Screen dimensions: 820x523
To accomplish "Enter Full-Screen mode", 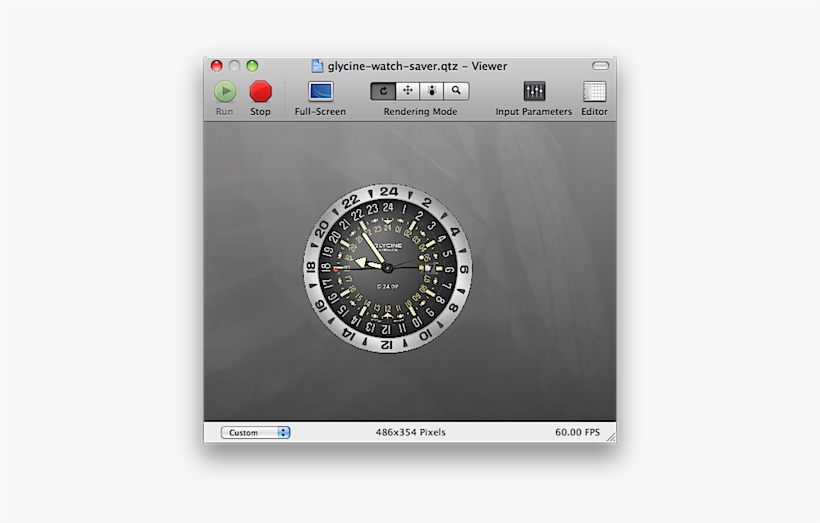I will point(320,92).
